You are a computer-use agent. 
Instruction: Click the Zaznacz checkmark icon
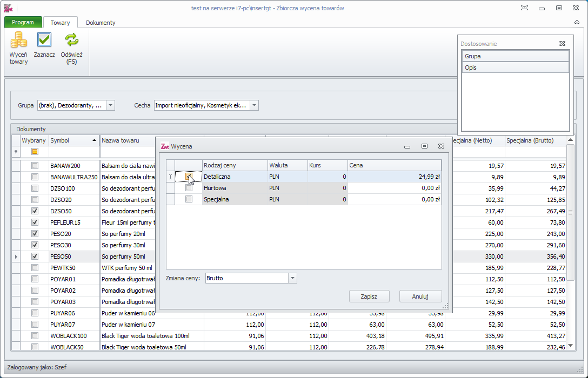pyautogui.click(x=44, y=40)
